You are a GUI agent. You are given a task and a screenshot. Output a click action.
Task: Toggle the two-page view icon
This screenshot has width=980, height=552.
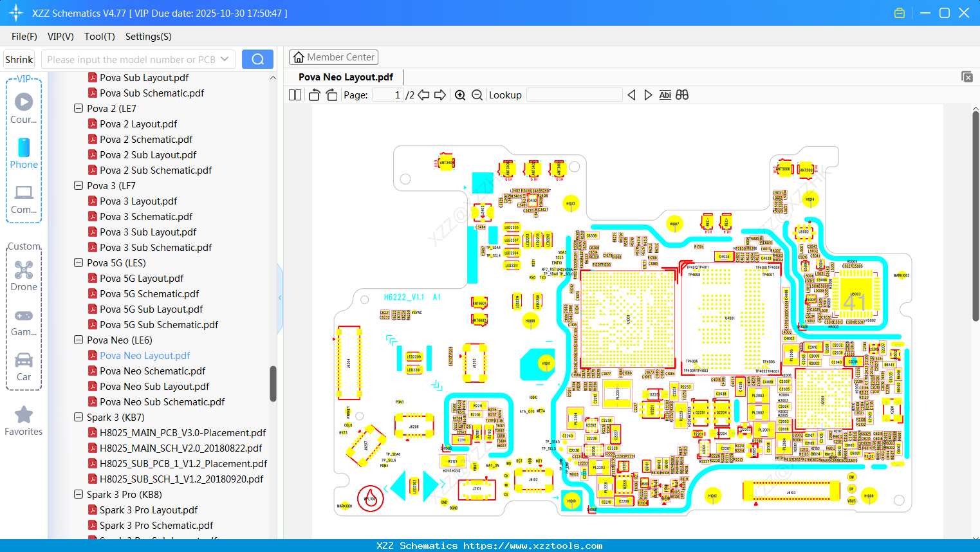pyautogui.click(x=295, y=95)
